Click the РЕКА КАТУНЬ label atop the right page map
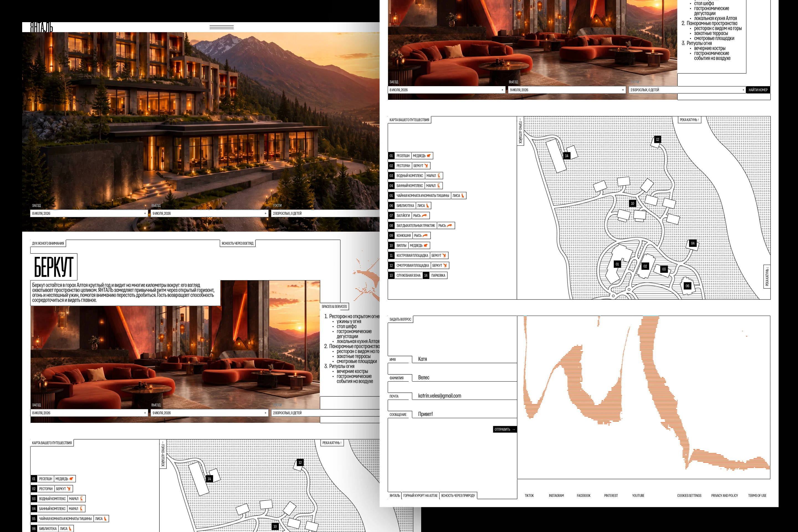This screenshot has height=532, width=798. coord(689,120)
